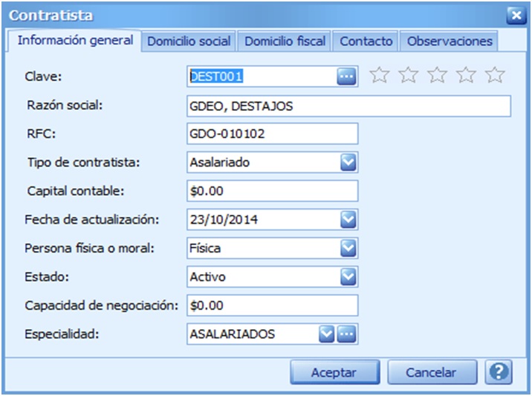Expand the Persona física o moral dropdown
The width and height of the screenshot is (532, 396).
pos(348,248)
